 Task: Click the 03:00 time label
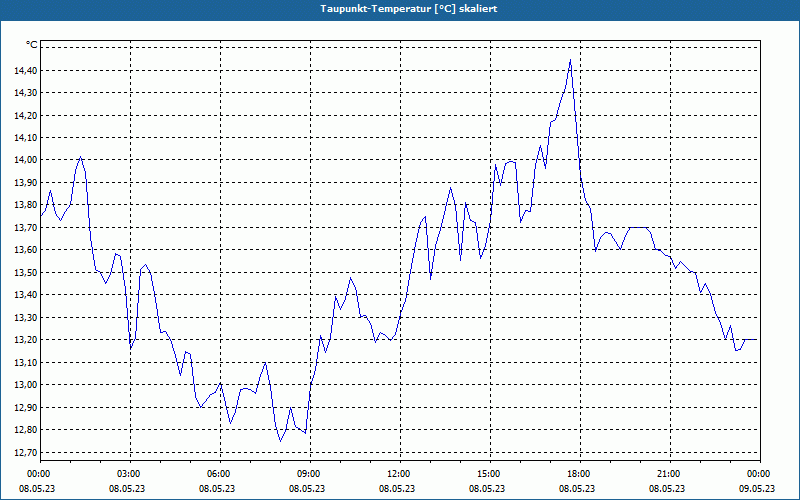[x=131, y=474]
